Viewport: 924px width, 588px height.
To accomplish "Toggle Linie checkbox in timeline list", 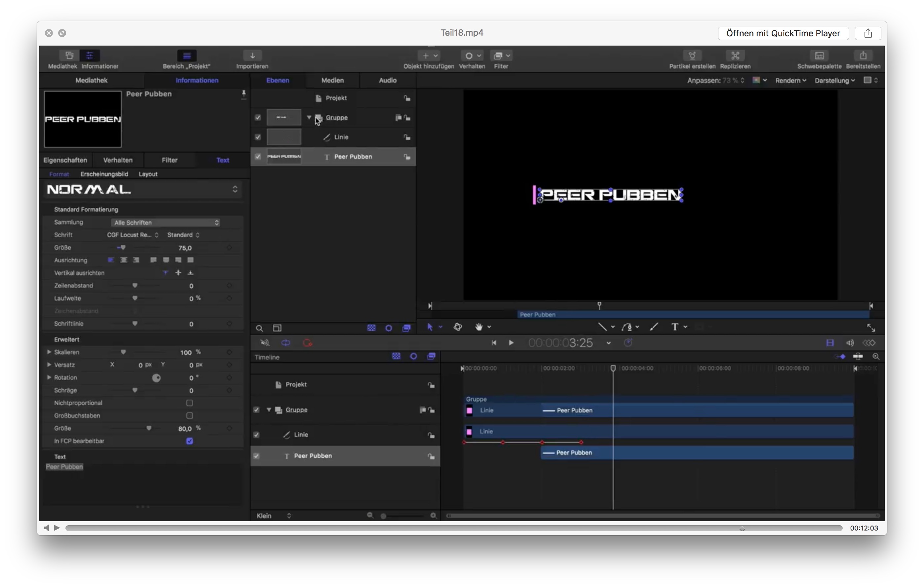I will [x=256, y=435].
